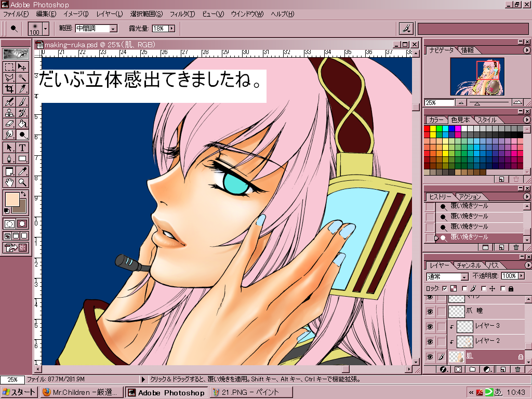Add layer style in Layers panel
The width and height of the screenshot is (532, 399).
point(443,369)
